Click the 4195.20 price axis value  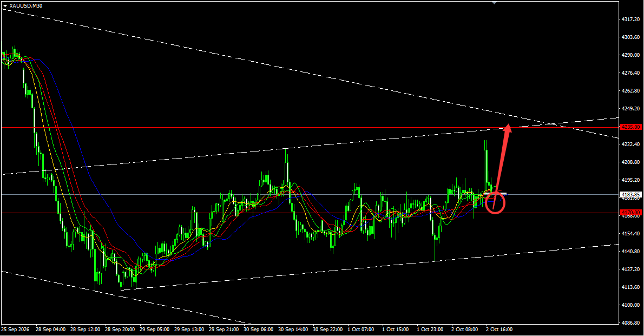[x=630, y=180]
